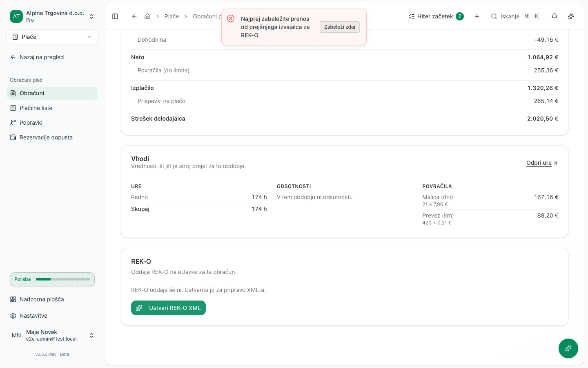Click the Poraba usage bar
Image resolution: width=588 pixels, height=368 pixels.
click(52, 279)
